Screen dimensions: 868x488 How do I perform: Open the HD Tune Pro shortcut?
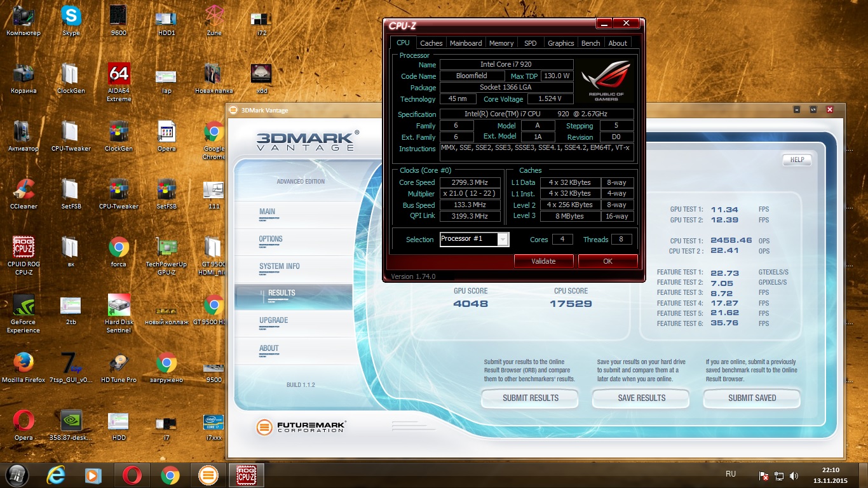(x=119, y=363)
